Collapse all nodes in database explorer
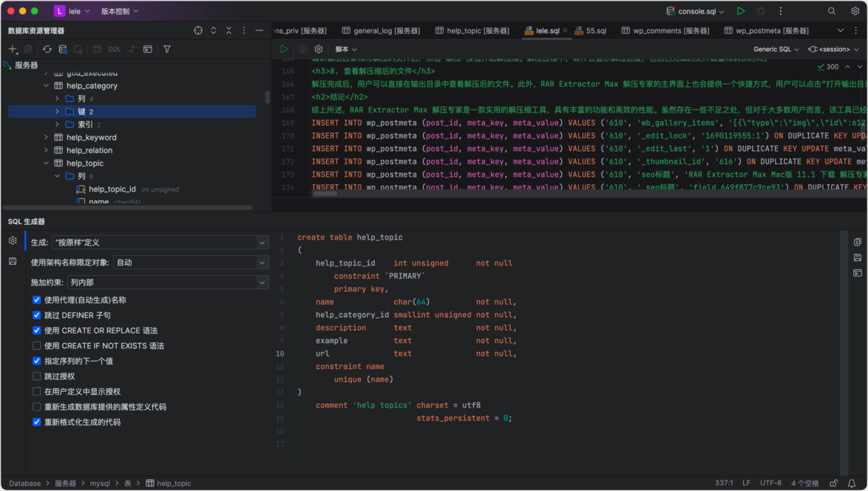 (228, 30)
